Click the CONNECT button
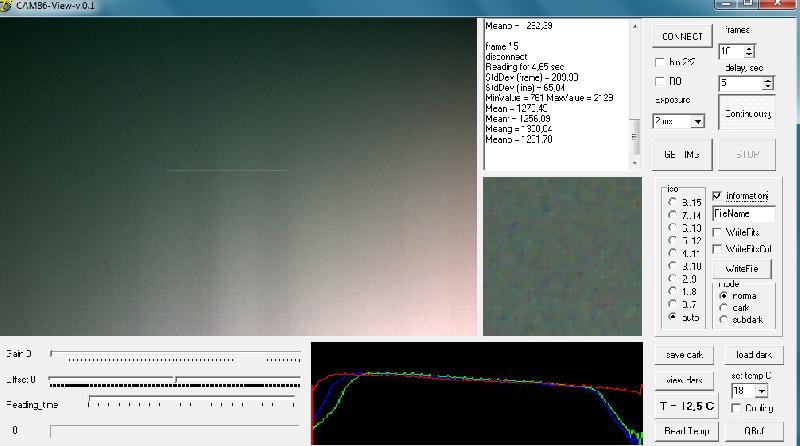This screenshot has width=800, height=446. tap(682, 37)
